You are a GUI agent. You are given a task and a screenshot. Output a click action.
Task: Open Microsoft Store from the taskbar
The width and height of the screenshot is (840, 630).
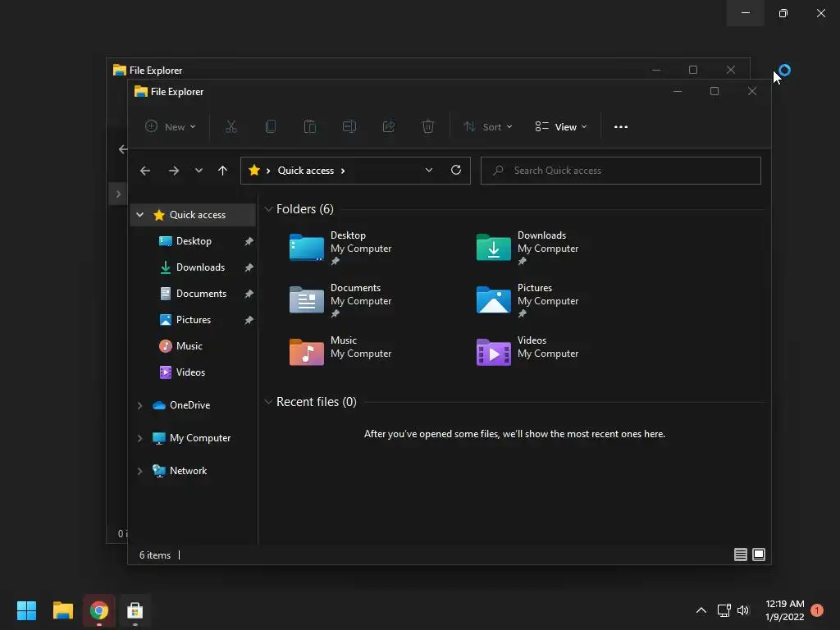pyautogui.click(x=135, y=610)
